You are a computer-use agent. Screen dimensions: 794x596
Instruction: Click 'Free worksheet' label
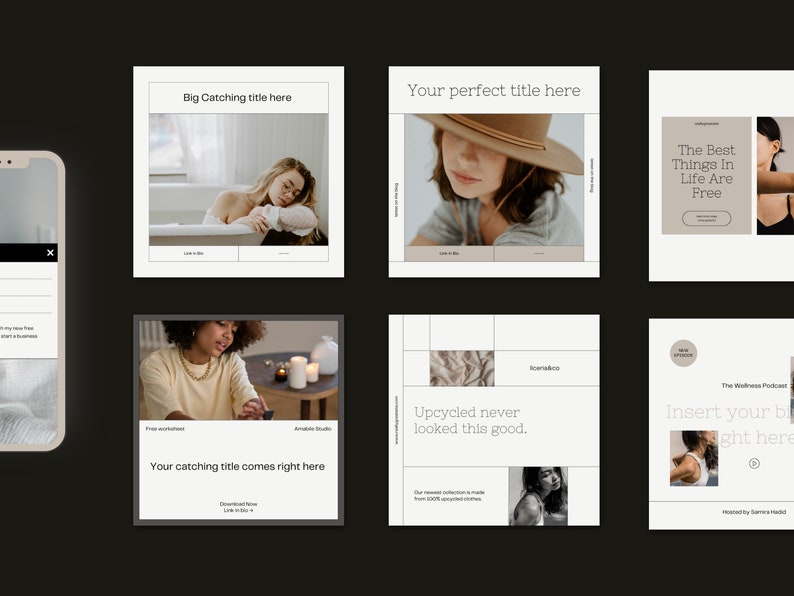click(x=165, y=429)
